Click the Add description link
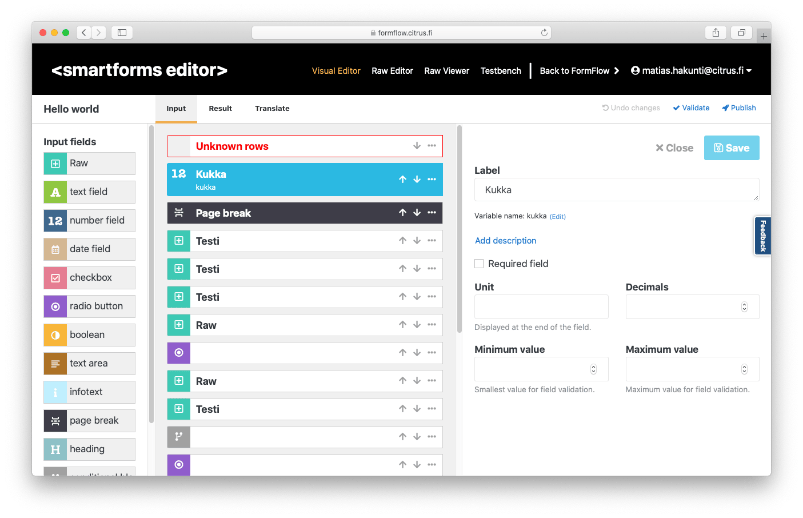Image resolution: width=803 pixels, height=518 pixels. point(505,241)
